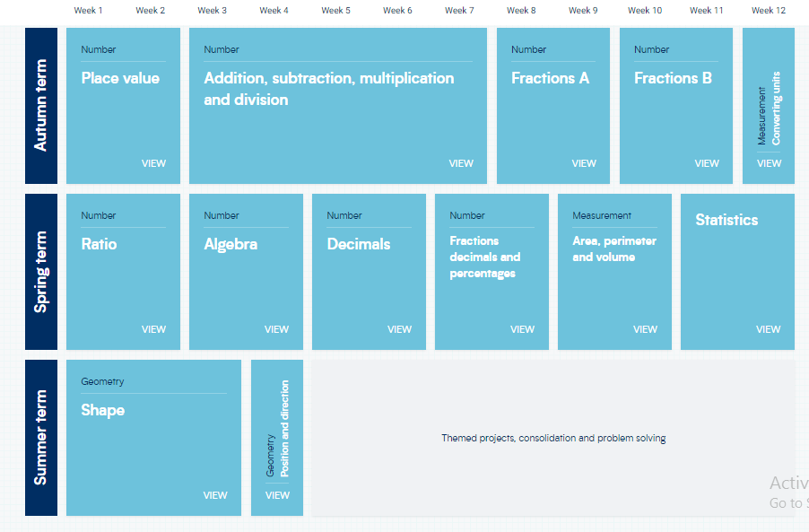Click VIEW on the Algebra card
The width and height of the screenshot is (809, 532).
click(276, 329)
